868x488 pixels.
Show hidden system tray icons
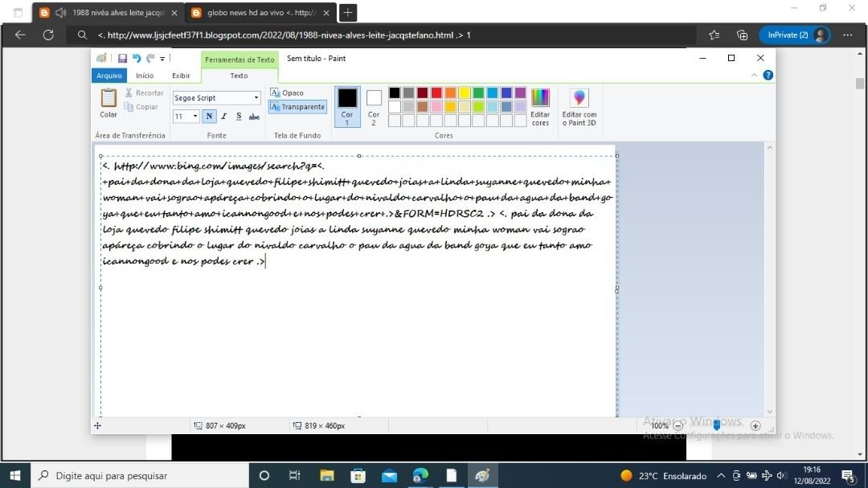721,475
